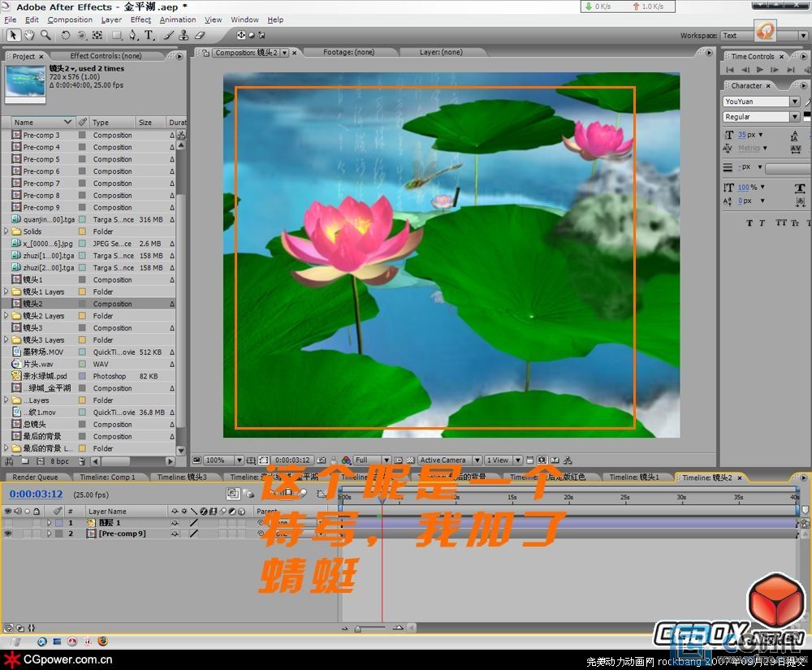Image resolution: width=812 pixels, height=670 pixels.
Task: Click Show Channel RGB icon in viewer
Action: tap(347, 460)
